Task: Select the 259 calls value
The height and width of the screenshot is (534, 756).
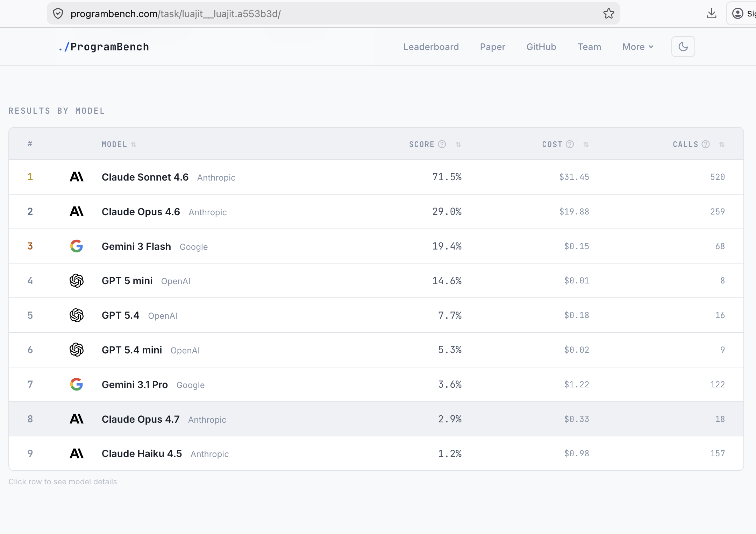Action: click(718, 212)
